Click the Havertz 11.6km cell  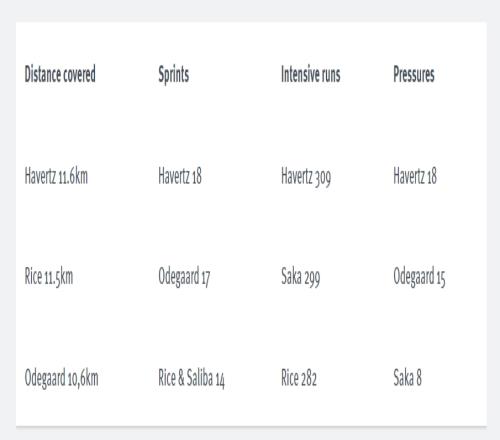point(56,176)
